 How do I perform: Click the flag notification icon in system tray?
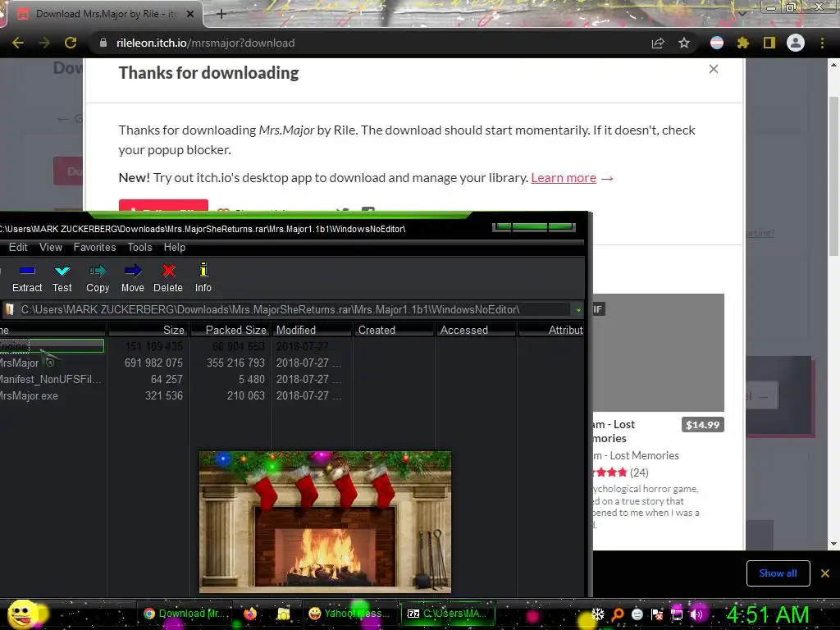point(657,614)
